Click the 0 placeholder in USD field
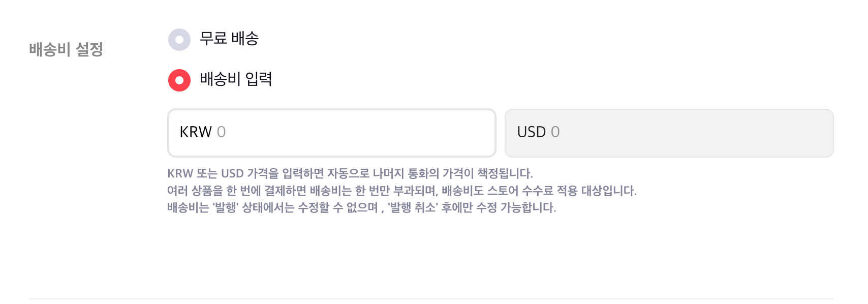This screenshot has width=868, height=304. pos(555,132)
